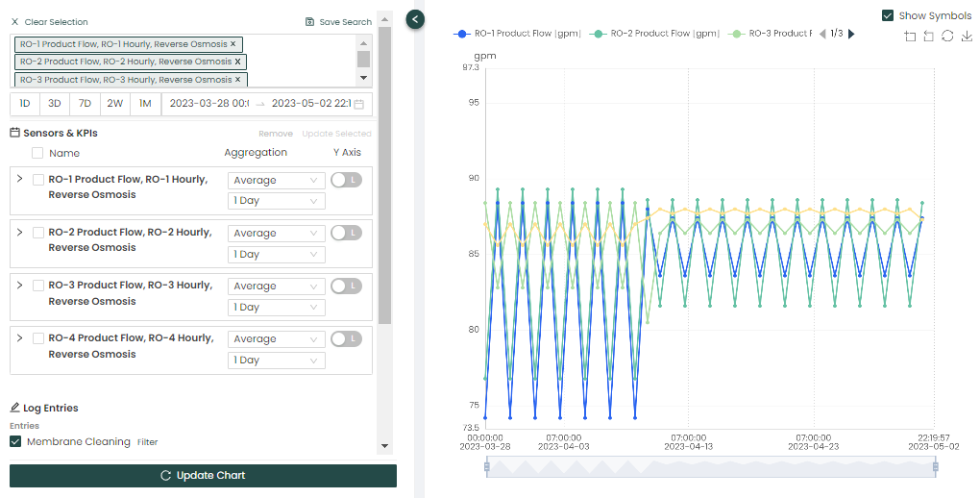Click the chart restore refresh icon
The width and height of the screenshot is (980, 498).
(947, 37)
